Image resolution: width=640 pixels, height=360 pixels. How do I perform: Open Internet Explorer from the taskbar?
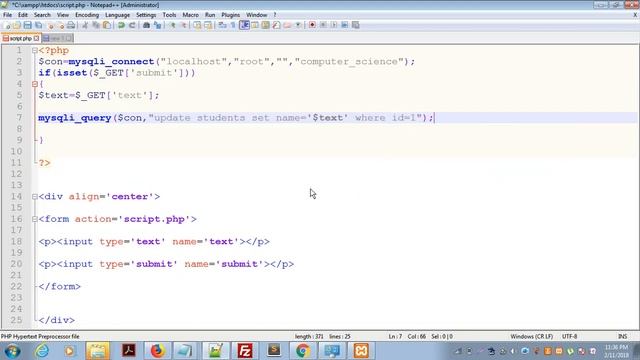tap(42, 351)
